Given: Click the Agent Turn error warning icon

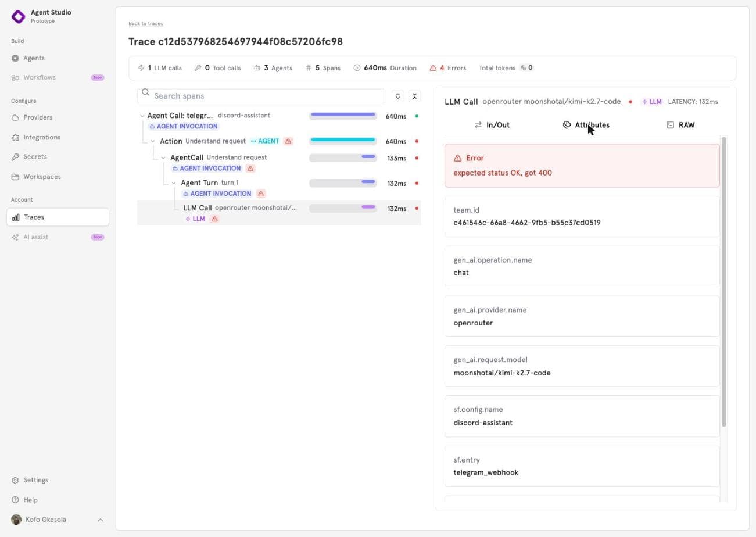Looking at the screenshot, I should tap(261, 194).
